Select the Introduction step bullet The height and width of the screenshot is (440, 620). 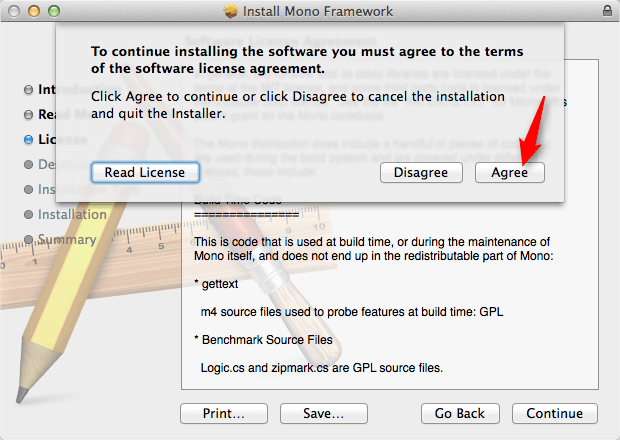click(28, 90)
